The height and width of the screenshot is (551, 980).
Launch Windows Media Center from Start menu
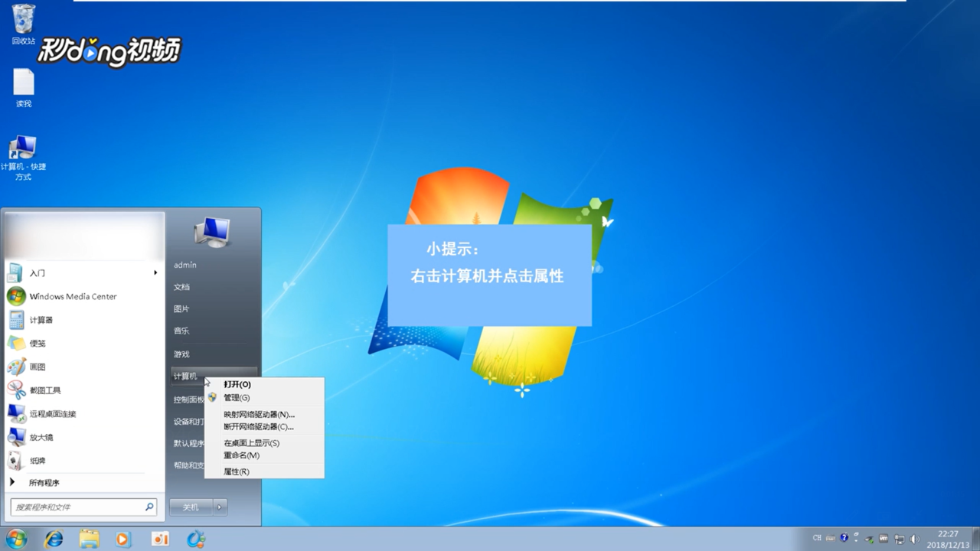pyautogui.click(x=83, y=296)
